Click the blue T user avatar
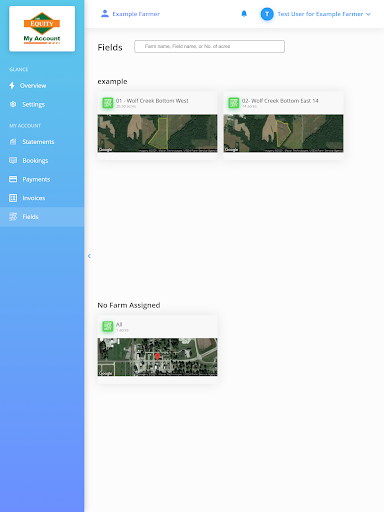The height and width of the screenshot is (512, 384). click(267, 14)
